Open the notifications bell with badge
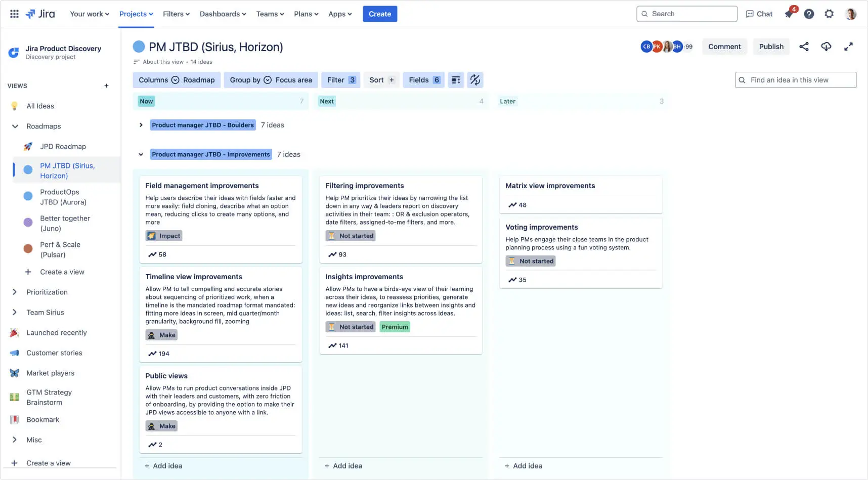The height and width of the screenshot is (480, 868). click(788, 14)
